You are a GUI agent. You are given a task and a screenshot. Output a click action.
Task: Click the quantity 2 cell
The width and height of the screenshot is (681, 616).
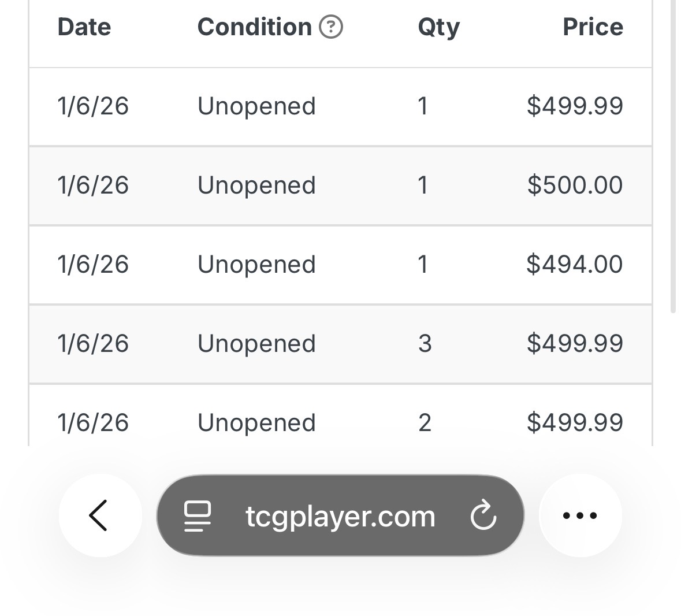click(x=425, y=422)
